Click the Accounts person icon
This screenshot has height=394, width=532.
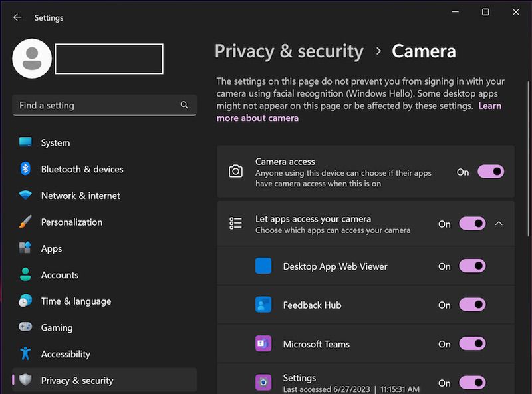click(25, 274)
